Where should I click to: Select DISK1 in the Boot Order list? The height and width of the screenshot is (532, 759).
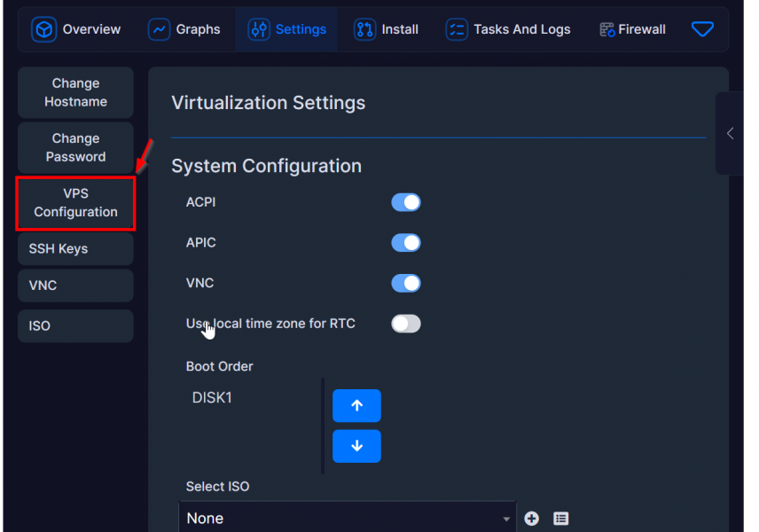(212, 397)
